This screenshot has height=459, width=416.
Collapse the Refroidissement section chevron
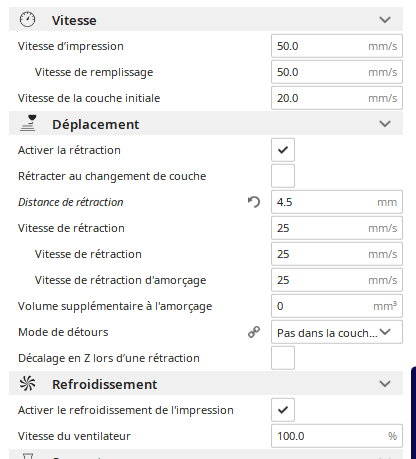pos(385,384)
